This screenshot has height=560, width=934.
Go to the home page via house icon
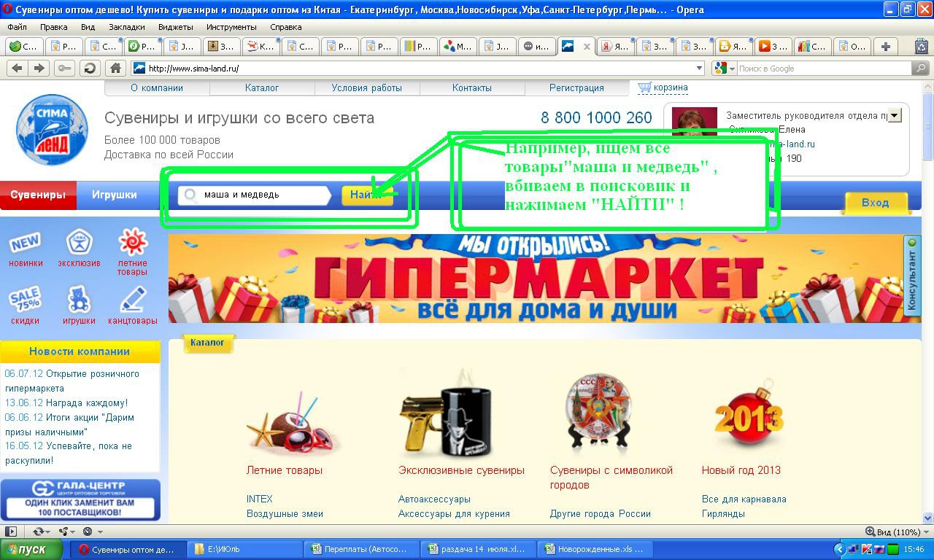click(115, 68)
